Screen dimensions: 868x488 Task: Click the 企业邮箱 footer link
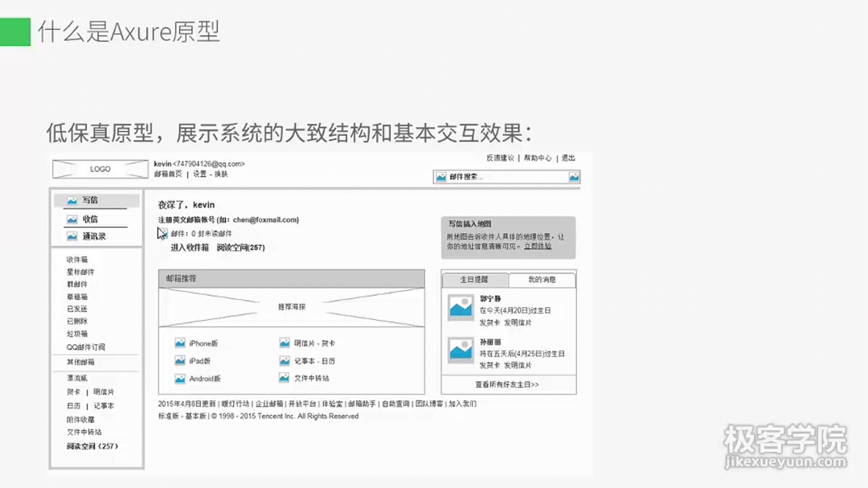(268, 404)
